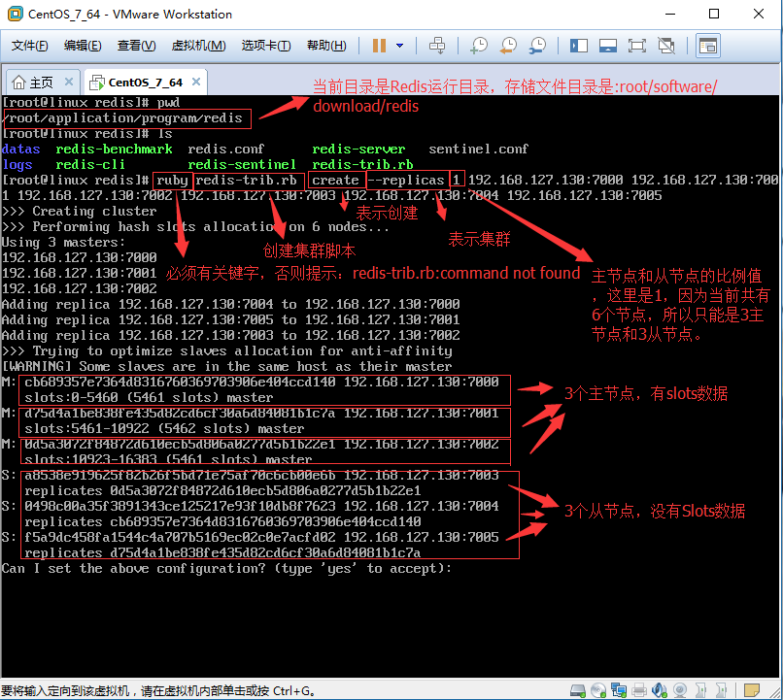Click the hard disk status icon
783x700 pixels.
click(x=578, y=690)
